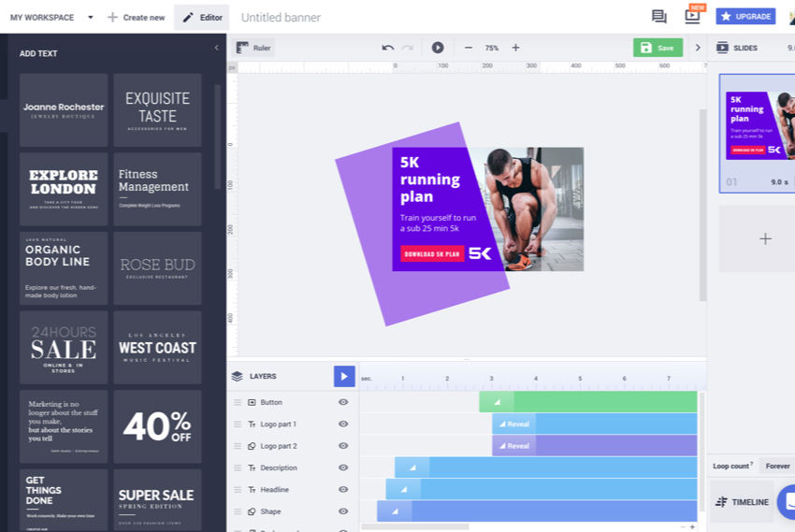
Task: Add a new slide with the plus box
Action: click(764, 239)
